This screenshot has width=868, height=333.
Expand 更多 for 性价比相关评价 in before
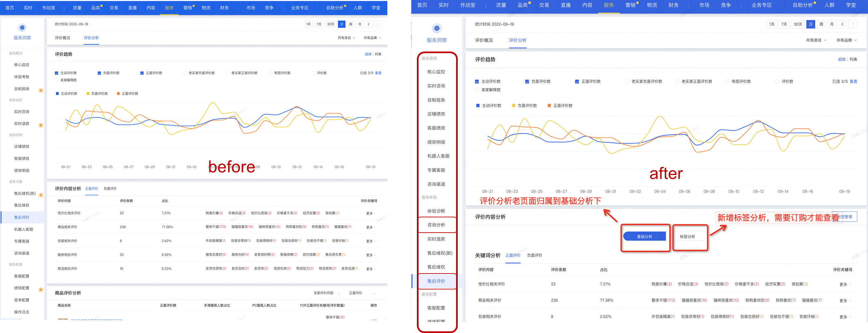click(371, 214)
